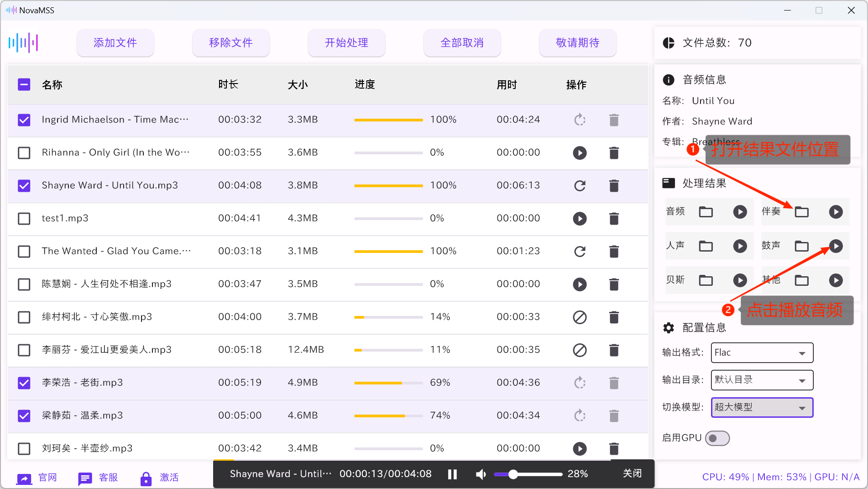
Task: Open the 输出格式 Flac dropdown
Action: [762, 352]
